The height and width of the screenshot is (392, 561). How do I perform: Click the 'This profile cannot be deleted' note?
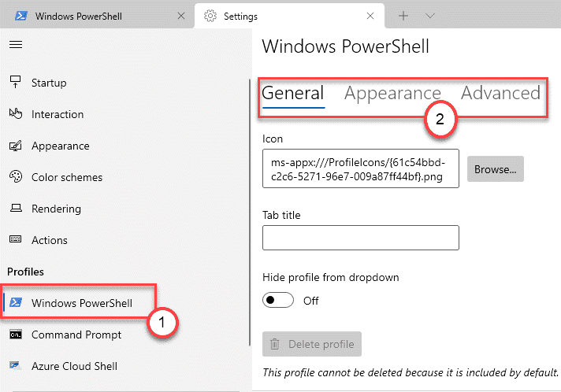pos(411,372)
